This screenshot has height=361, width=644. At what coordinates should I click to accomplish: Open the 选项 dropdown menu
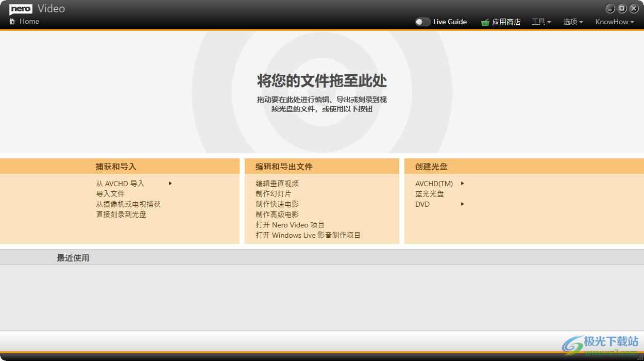click(573, 22)
